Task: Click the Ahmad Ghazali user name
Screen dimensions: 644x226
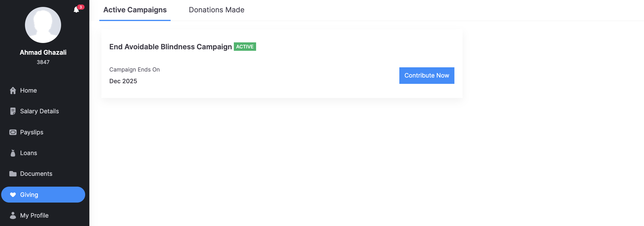Action: [43, 53]
